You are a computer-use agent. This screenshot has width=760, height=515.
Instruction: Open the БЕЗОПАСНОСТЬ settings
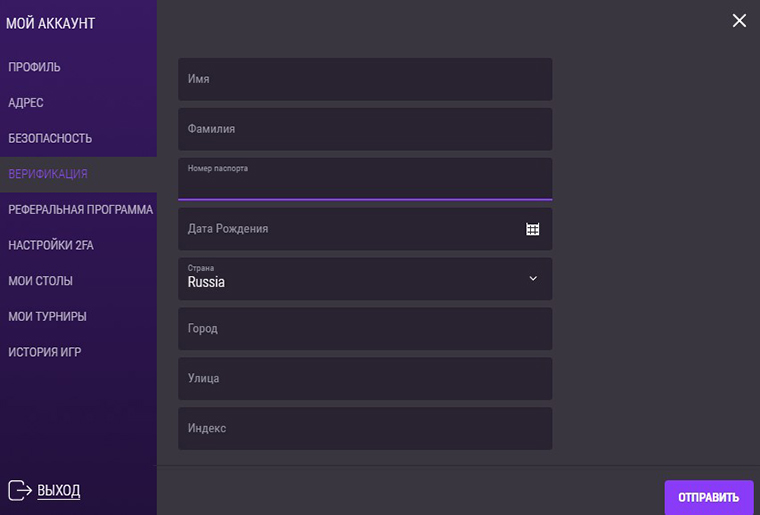pos(50,138)
